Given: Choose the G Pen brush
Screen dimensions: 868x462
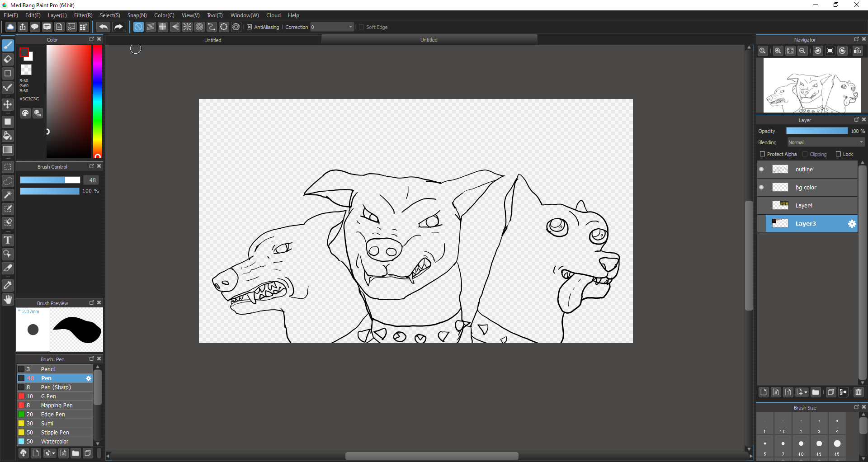Looking at the screenshot, I should point(55,396).
